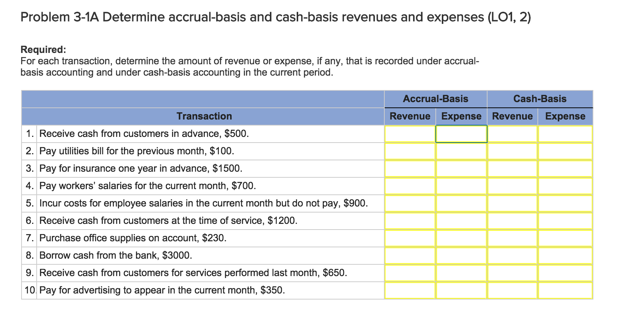
Task: Select Accrual-Basis Revenue cell for utilities bill row
Action: tap(410, 151)
